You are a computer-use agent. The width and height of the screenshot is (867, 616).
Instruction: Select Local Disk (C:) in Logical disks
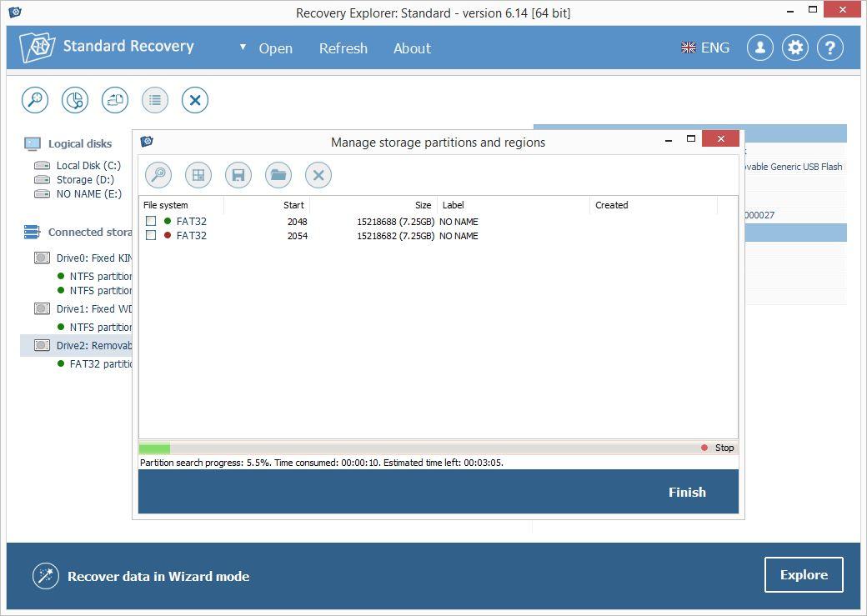pos(88,165)
